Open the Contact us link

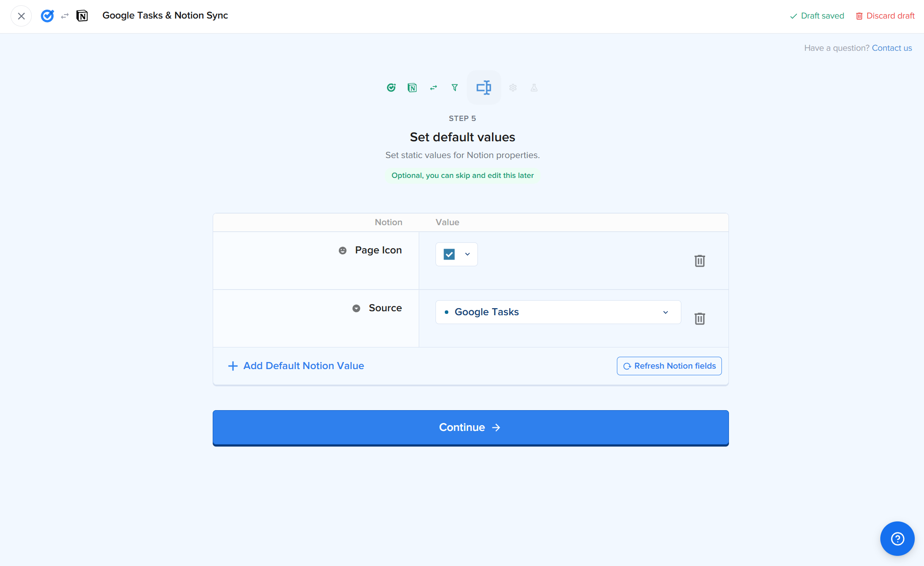(x=892, y=48)
